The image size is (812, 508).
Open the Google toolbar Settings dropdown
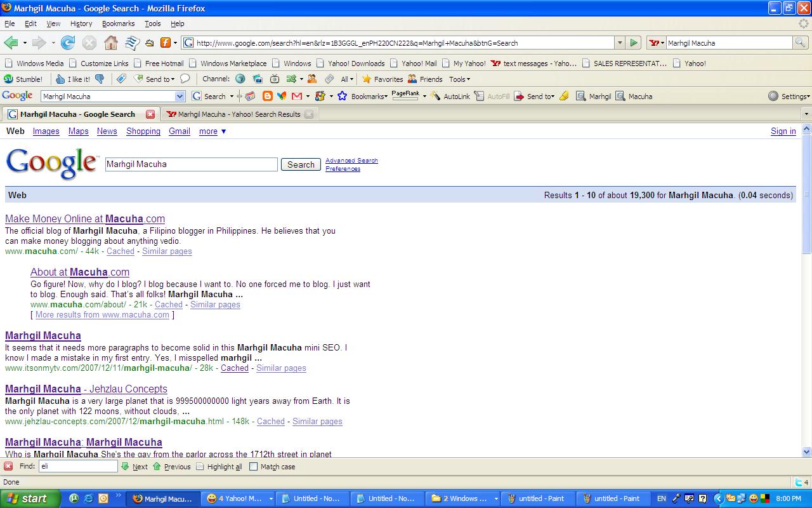(789, 96)
